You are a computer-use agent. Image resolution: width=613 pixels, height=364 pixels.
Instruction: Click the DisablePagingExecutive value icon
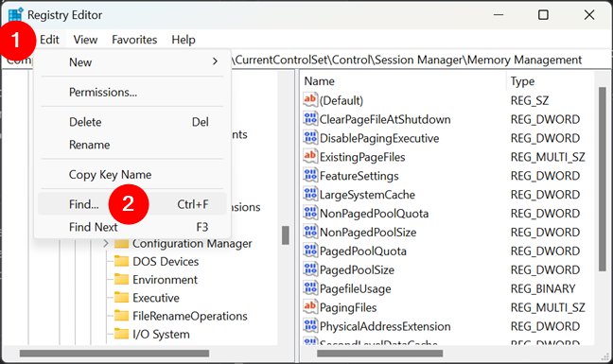(x=310, y=137)
